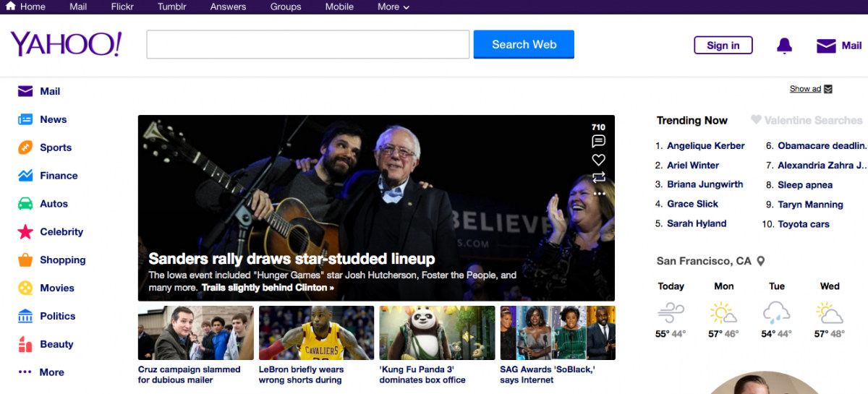Click 'Cruz campaign slammed for dubious mailer' caption
The width and height of the screenshot is (868, 394).
pos(190,374)
